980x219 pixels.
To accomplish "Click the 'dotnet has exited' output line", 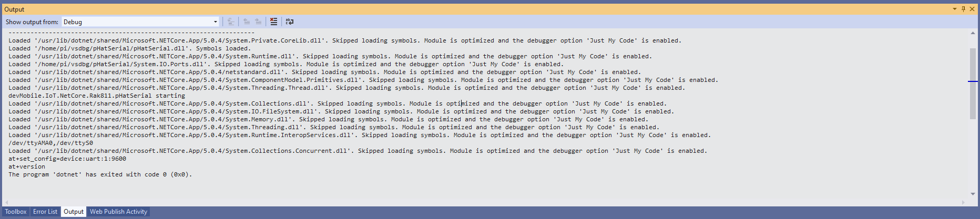I will point(100,174).
